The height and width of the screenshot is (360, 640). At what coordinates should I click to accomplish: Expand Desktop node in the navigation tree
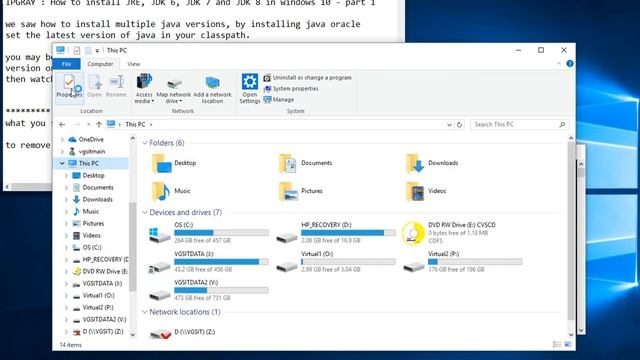click(66, 176)
